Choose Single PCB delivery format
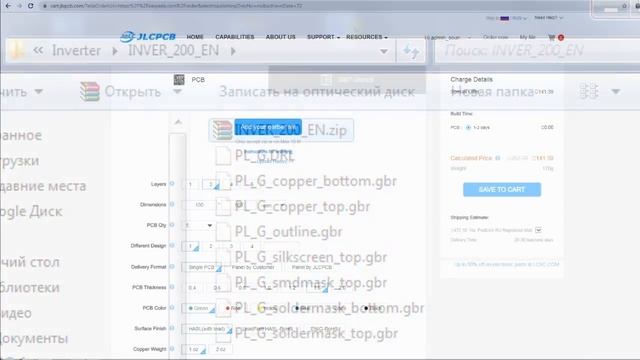Viewport: 640px width, 360px height. pyautogui.click(x=202, y=267)
